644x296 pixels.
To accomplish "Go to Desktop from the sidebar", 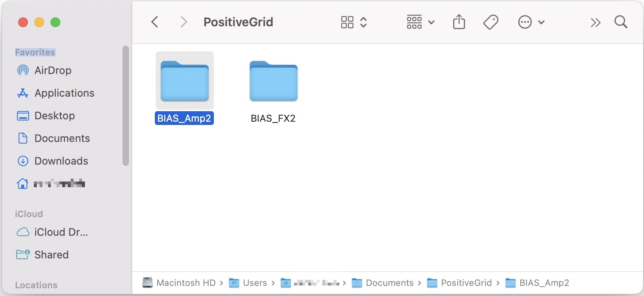I will point(55,116).
